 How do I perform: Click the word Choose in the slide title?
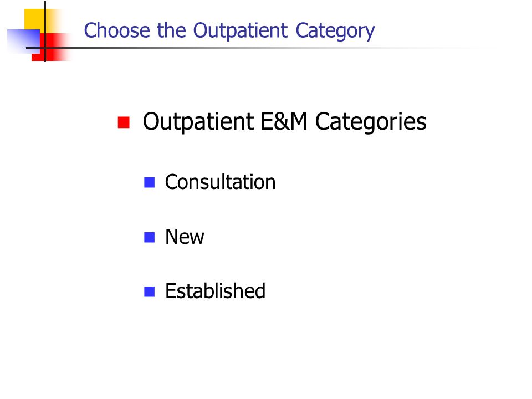pos(117,30)
